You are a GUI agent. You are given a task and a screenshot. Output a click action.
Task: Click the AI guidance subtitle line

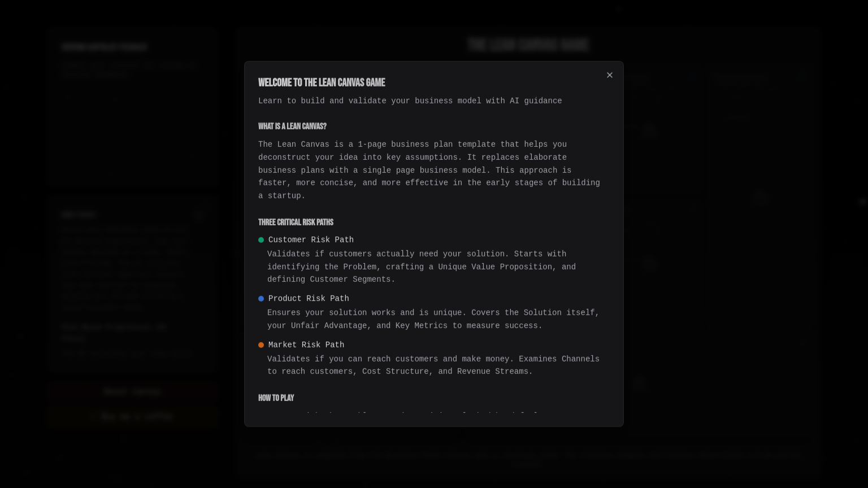[x=410, y=101]
